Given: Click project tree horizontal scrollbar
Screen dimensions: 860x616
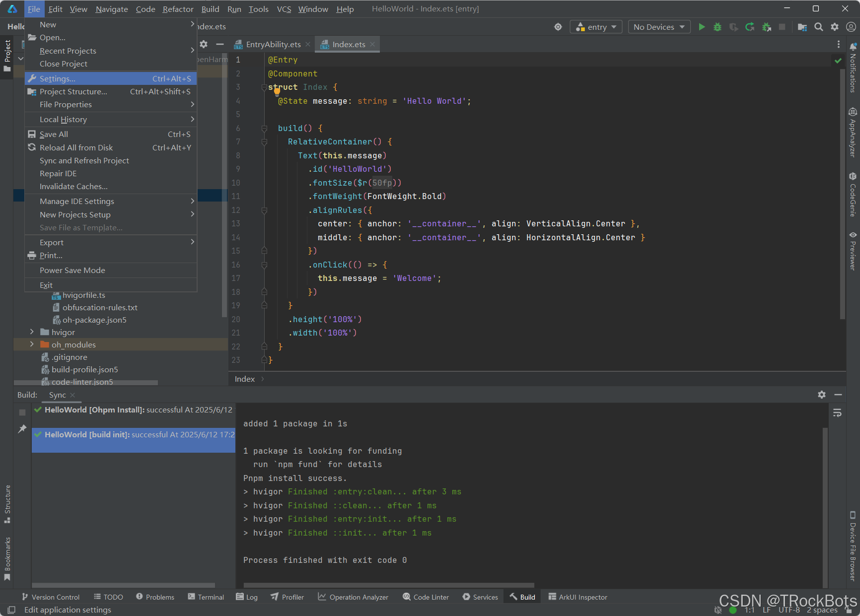Looking at the screenshot, I should (x=86, y=382).
